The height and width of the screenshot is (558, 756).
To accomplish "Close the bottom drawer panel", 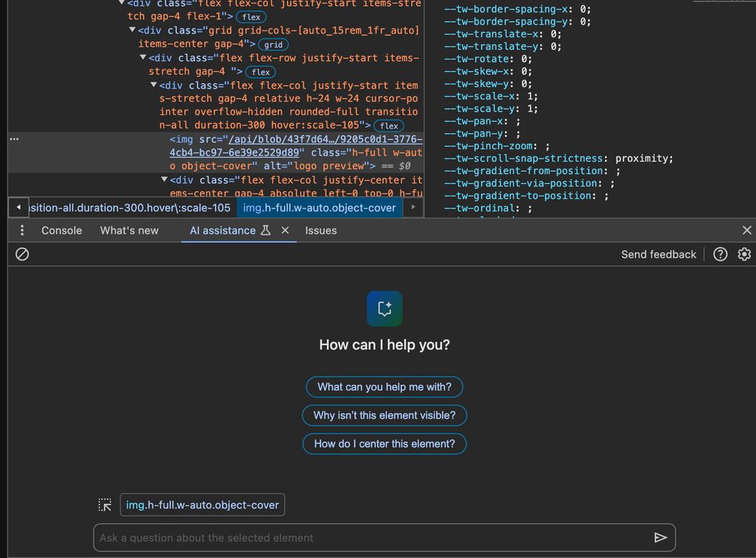I will [746, 231].
